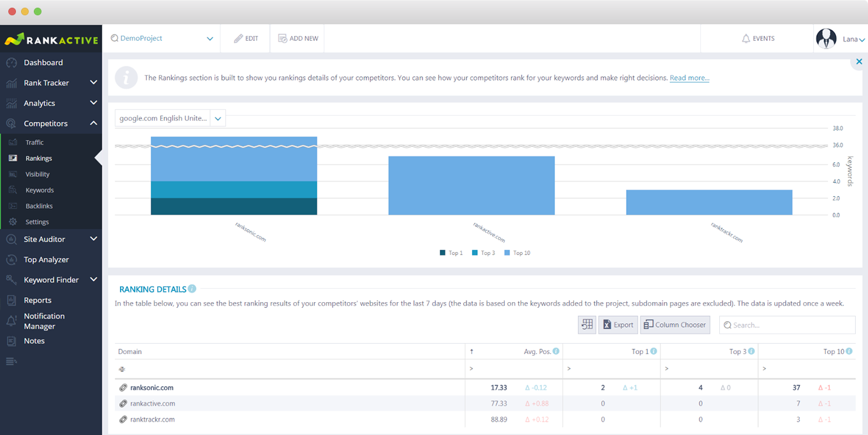
Task: Expand the Keyword Finder menu chevron
Action: (94, 279)
